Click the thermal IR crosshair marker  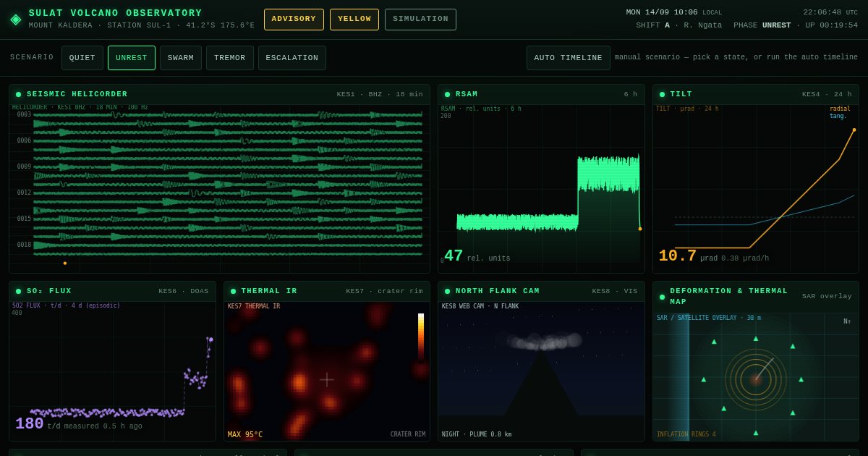coord(327,379)
